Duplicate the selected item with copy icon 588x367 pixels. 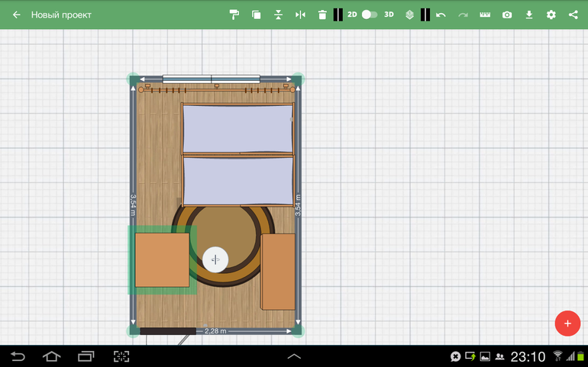pos(257,14)
